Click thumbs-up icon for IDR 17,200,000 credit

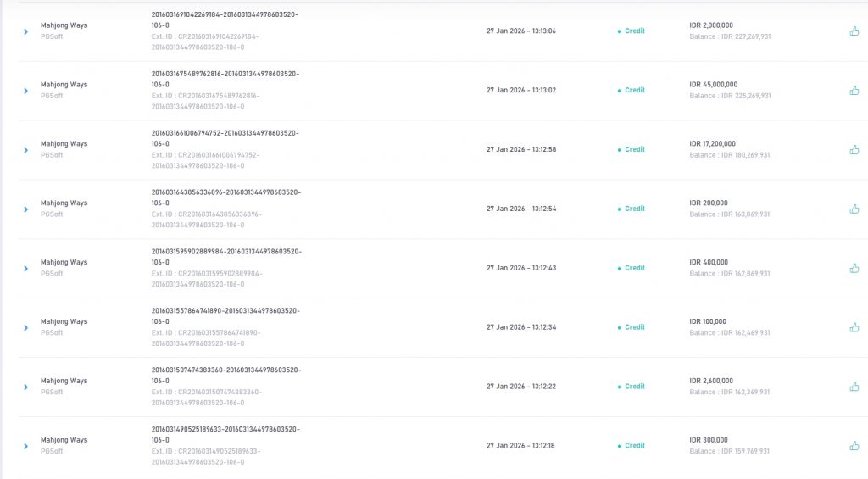[854, 150]
